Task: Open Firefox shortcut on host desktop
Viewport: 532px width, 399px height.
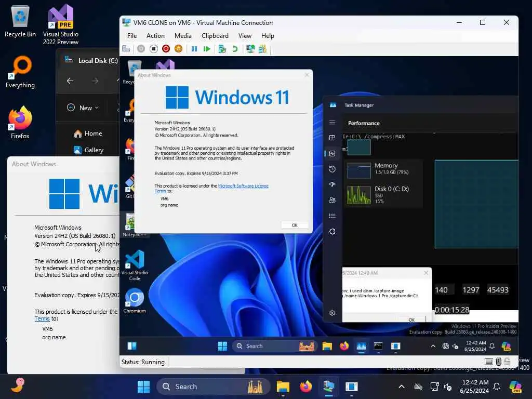Action: coord(20,123)
